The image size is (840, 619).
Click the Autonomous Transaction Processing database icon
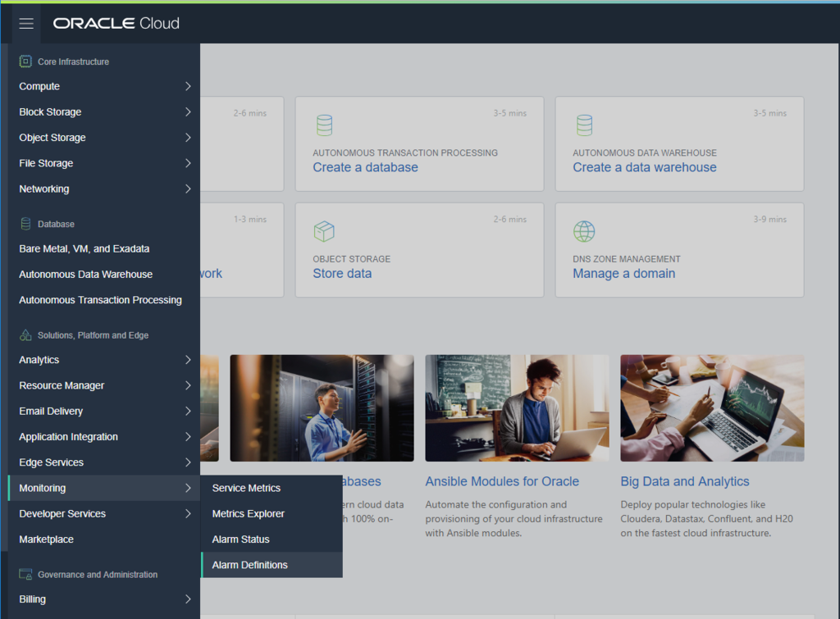click(324, 125)
